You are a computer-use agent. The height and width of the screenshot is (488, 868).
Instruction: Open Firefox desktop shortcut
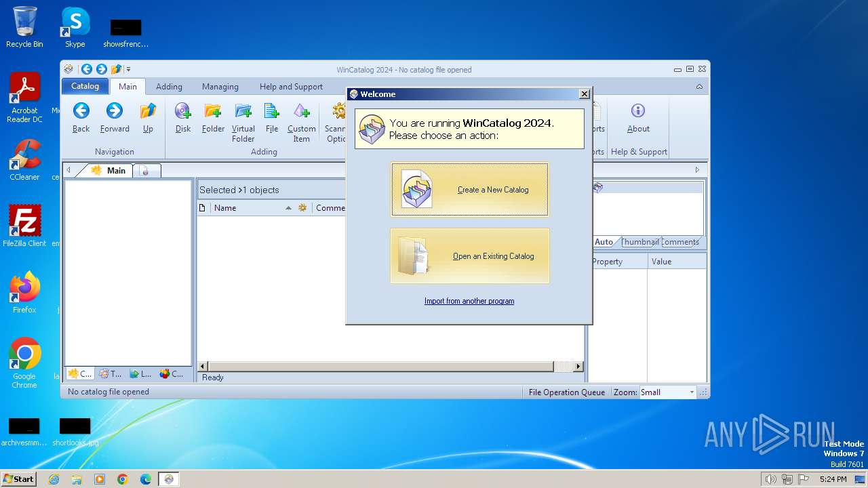[24, 293]
